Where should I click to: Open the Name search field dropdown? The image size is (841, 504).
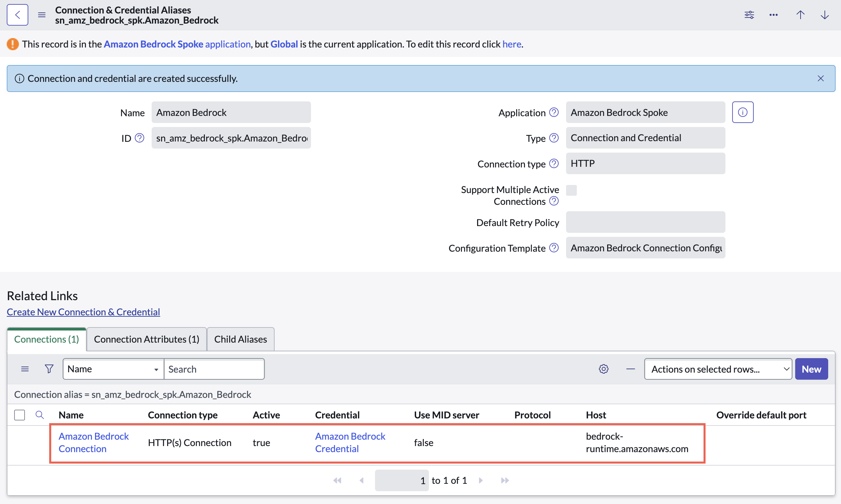pyautogui.click(x=113, y=369)
